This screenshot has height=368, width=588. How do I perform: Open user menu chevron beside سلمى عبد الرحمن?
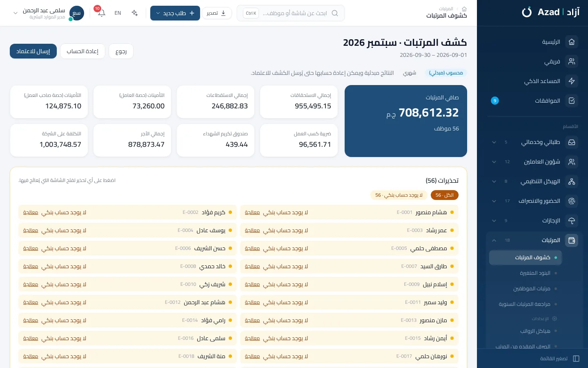[16, 13]
